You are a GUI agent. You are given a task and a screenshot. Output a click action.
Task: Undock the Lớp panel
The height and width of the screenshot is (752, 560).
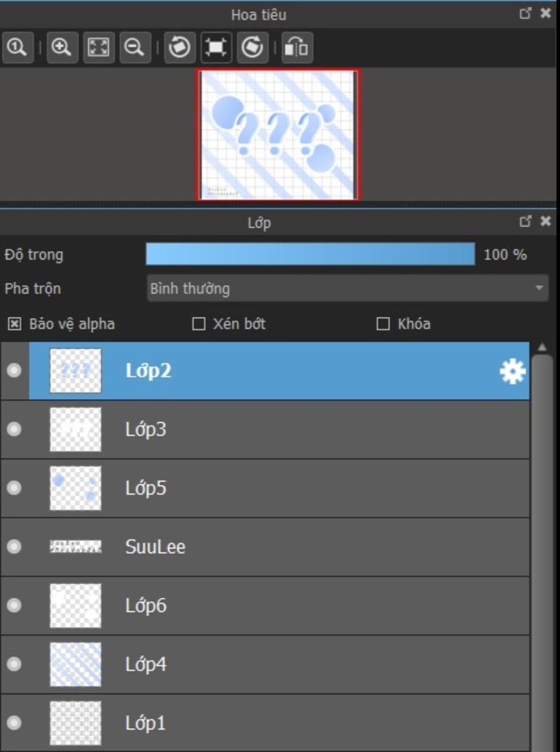pyautogui.click(x=526, y=221)
